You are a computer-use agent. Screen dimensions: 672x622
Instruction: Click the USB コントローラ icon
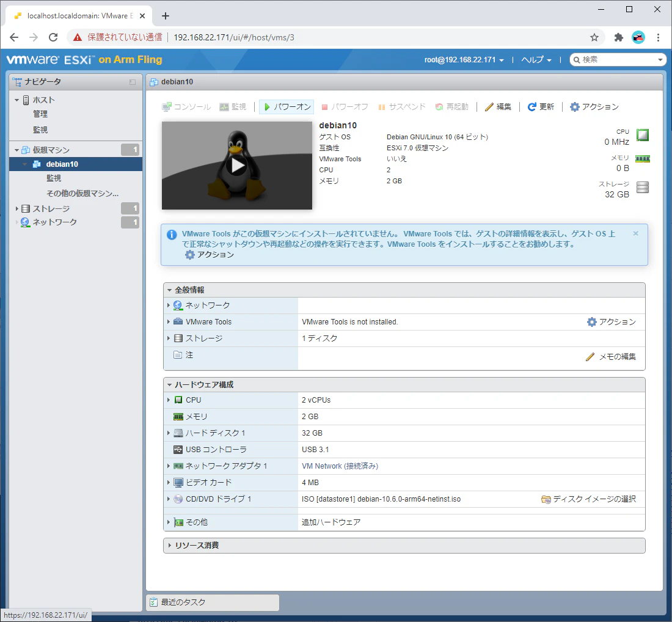pyautogui.click(x=178, y=449)
